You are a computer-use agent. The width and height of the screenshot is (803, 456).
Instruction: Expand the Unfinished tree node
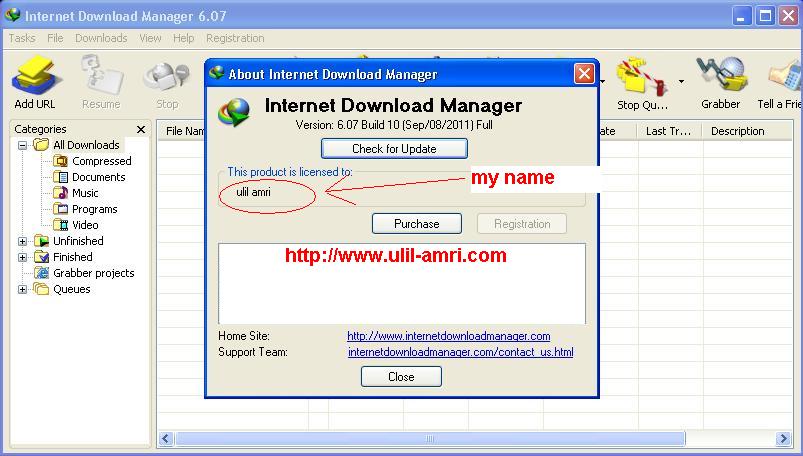tap(23, 241)
